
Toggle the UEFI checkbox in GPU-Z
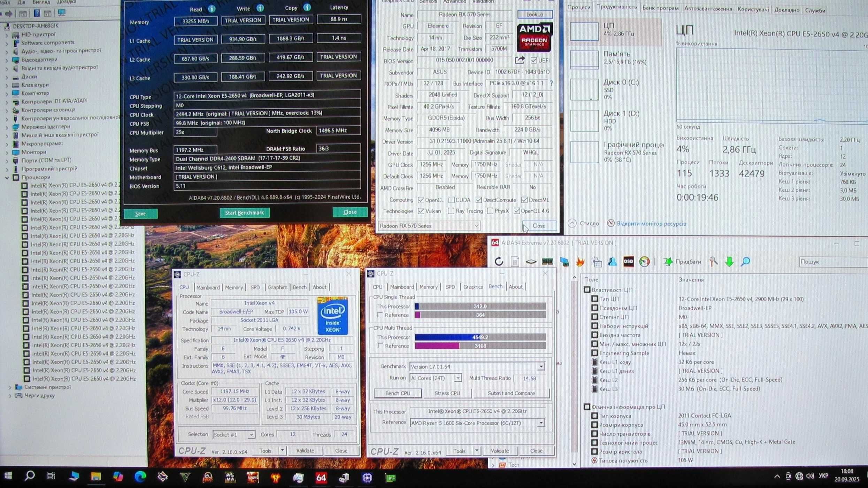(x=534, y=60)
